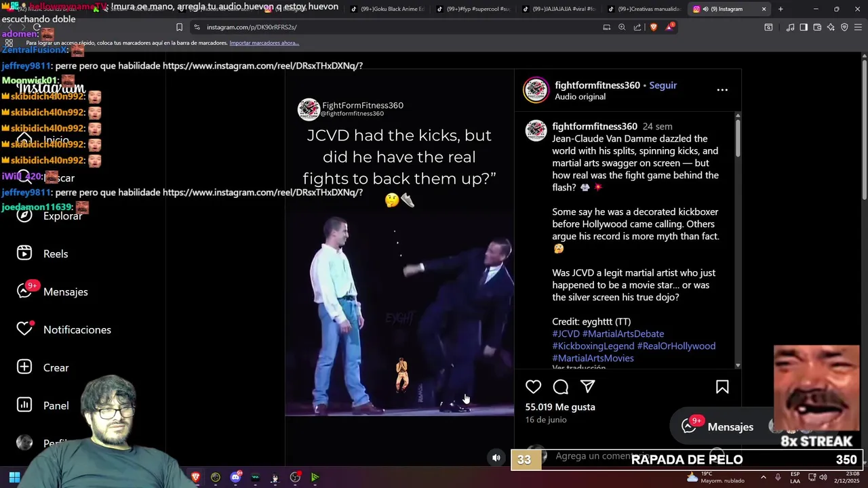Image resolution: width=868 pixels, height=488 pixels.
Task: Bookmark this page with the address bar icon
Action: [179, 27]
